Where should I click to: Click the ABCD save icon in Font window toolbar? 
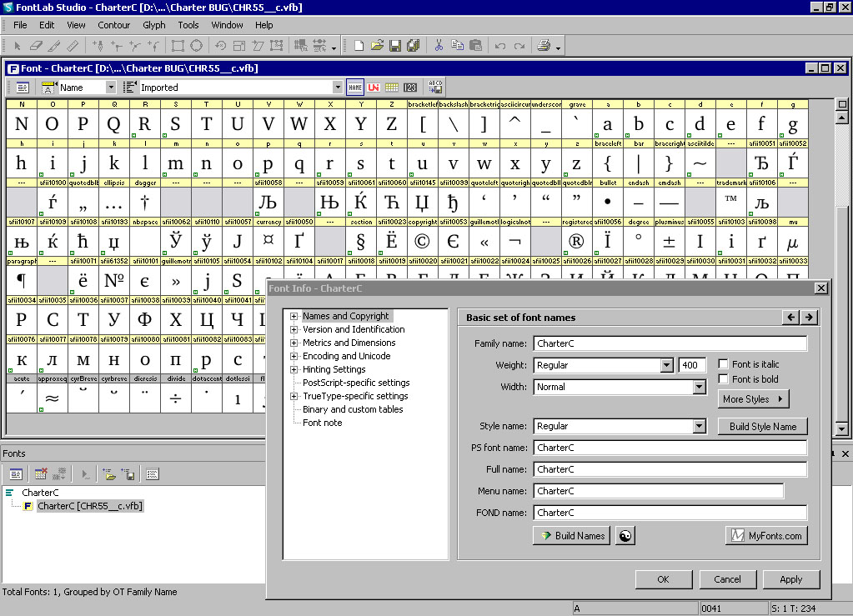[435, 87]
